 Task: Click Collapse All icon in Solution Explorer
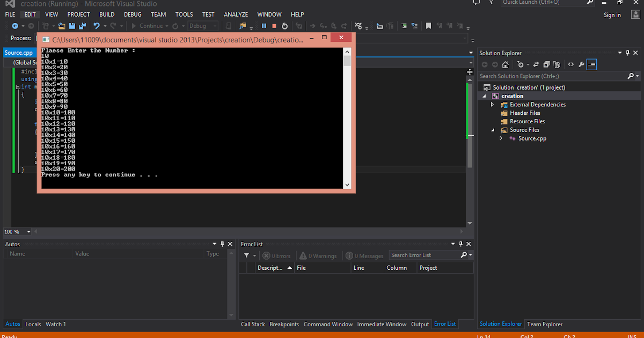(546, 64)
